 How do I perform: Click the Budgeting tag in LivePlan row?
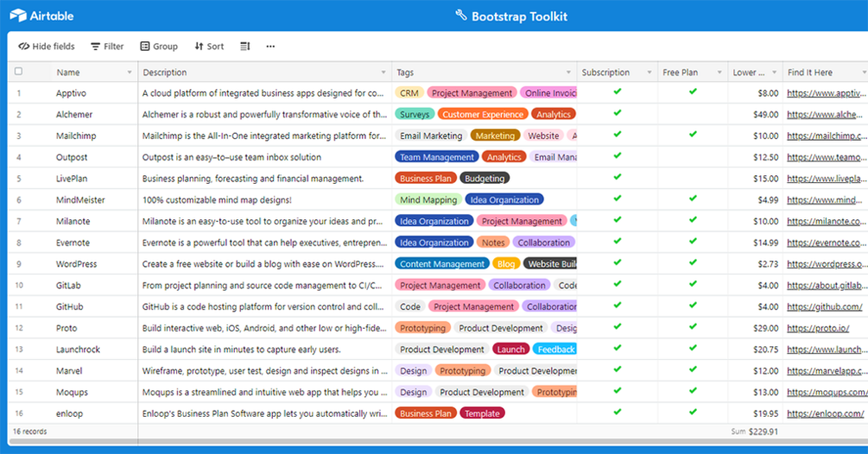click(x=485, y=179)
